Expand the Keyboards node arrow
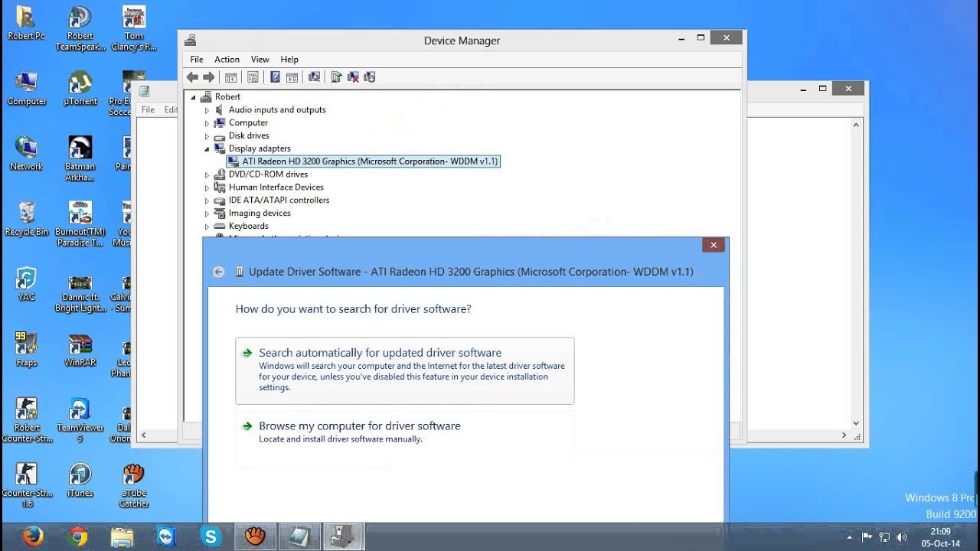 pos(207,227)
